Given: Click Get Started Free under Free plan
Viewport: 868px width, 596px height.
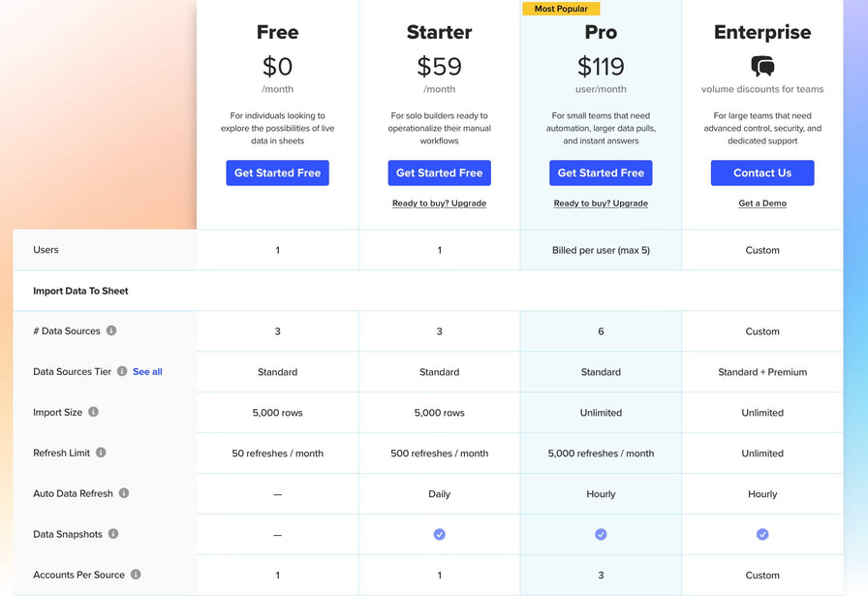Looking at the screenshot, I should pyautogui.click(x=277, y=173).
